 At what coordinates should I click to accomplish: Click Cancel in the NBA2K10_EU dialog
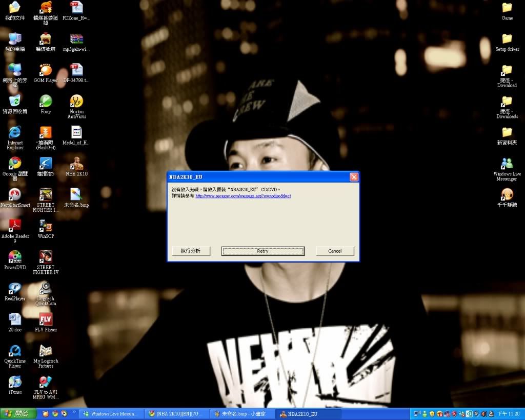coord(335,251)
